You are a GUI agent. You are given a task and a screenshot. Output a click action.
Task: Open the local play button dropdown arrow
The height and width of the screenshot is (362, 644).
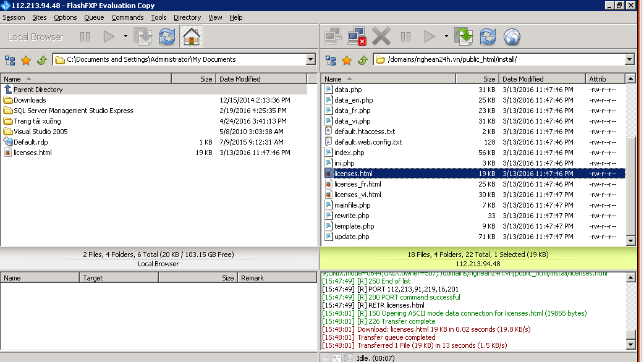click(x=125, y=36)
